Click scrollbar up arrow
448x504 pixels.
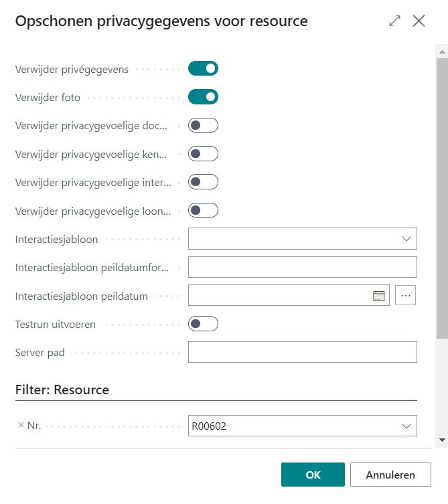(x=442, y=51)
